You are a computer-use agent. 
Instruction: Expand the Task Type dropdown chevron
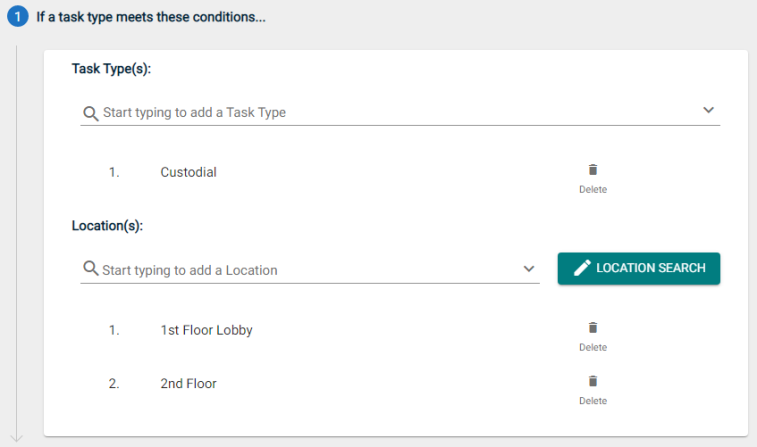[708, 110]
